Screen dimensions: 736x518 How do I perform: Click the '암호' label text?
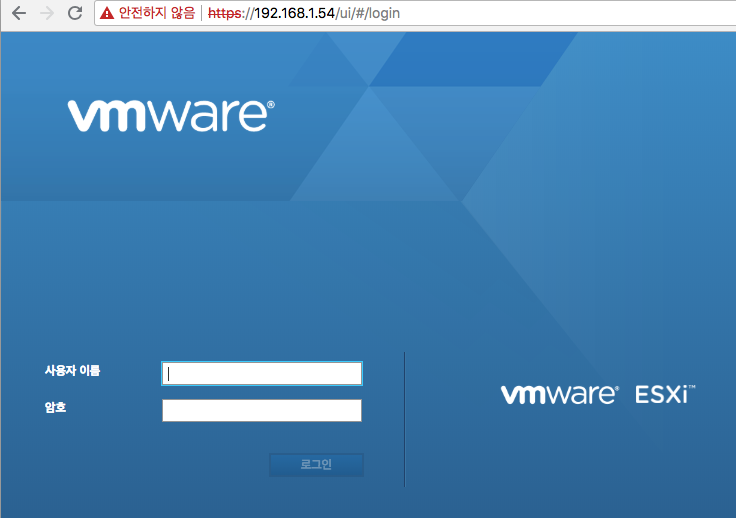tap(55, 407)
